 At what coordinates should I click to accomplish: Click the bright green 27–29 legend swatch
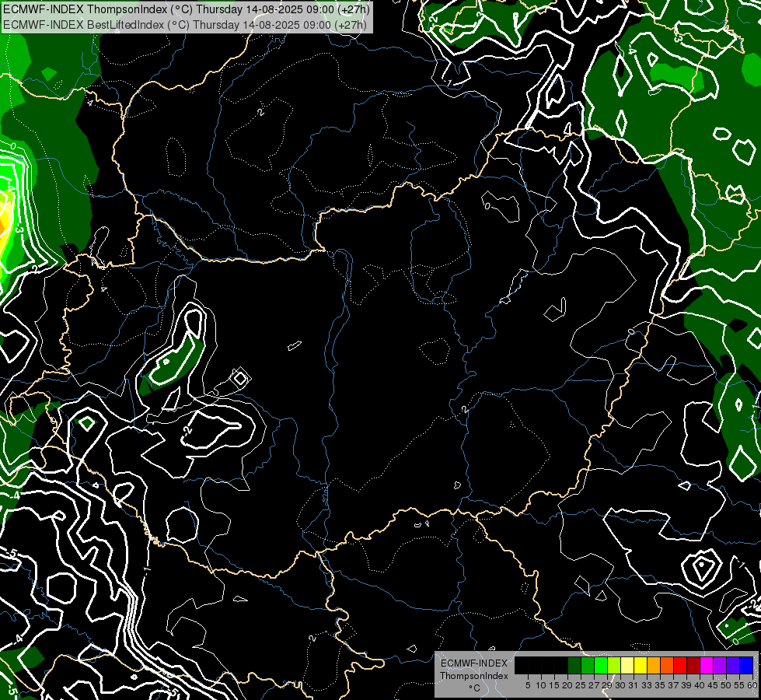coord(601,666)
